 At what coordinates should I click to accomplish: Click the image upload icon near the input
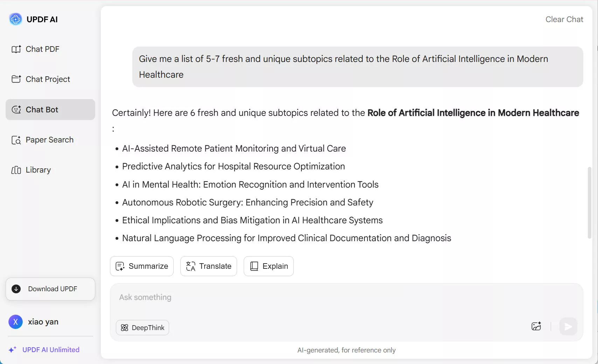[x=536, y=327]
